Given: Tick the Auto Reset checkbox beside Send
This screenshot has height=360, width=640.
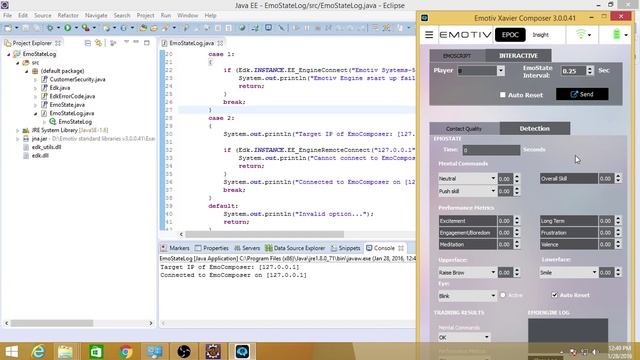Looking at the screenshot, I should (502, 95).
